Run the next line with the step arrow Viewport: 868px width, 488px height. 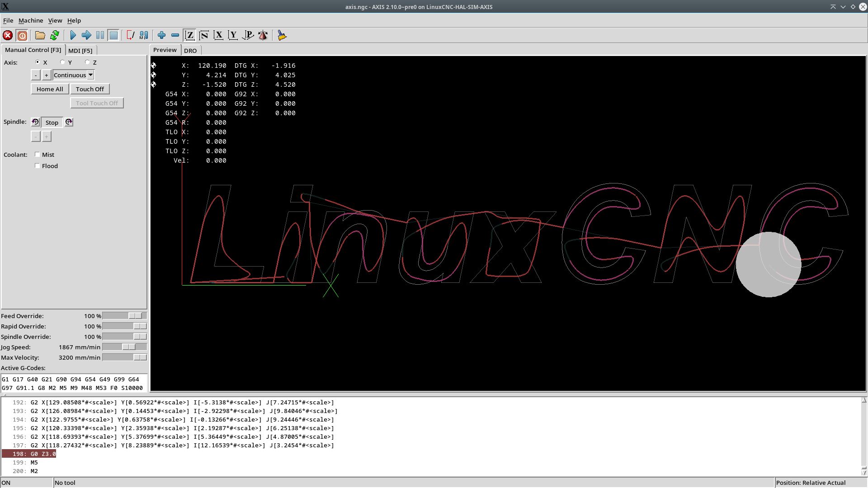point(86,35)
